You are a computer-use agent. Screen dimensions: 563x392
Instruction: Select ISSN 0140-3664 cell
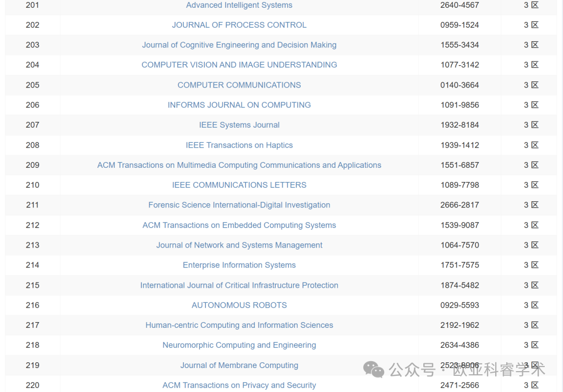point(460,85)
